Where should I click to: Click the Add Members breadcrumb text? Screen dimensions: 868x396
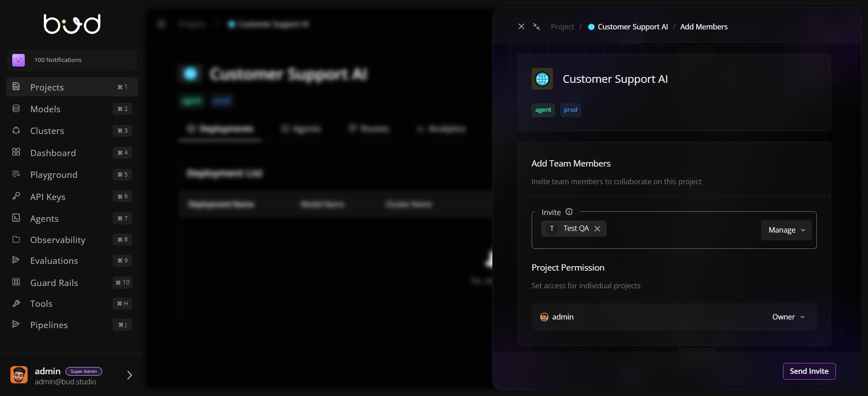pyautogui.click(x=704, y=27)
